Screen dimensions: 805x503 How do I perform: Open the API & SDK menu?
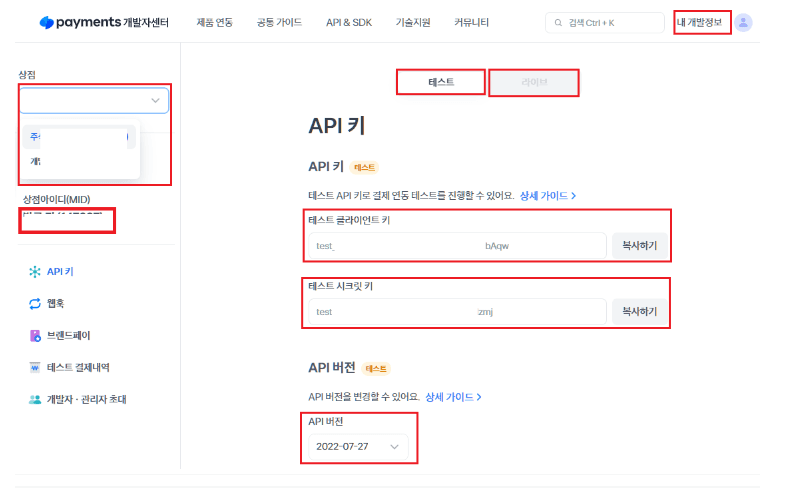pos(349,22)
